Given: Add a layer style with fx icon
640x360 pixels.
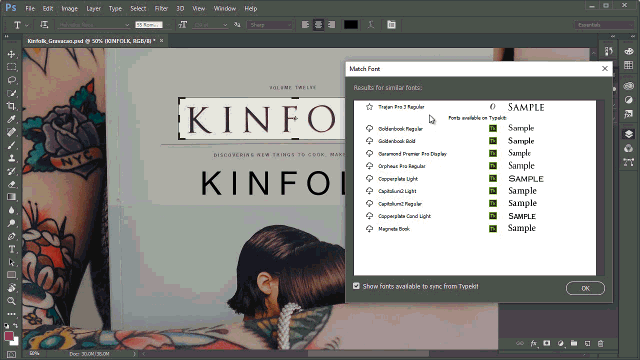Looking at the screenshot, I should click(533, 343).
